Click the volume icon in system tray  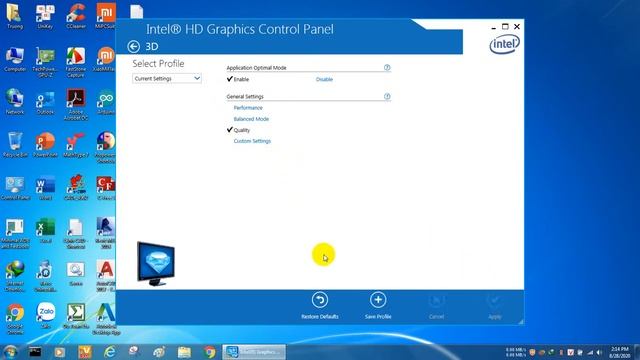click(599, 352)
